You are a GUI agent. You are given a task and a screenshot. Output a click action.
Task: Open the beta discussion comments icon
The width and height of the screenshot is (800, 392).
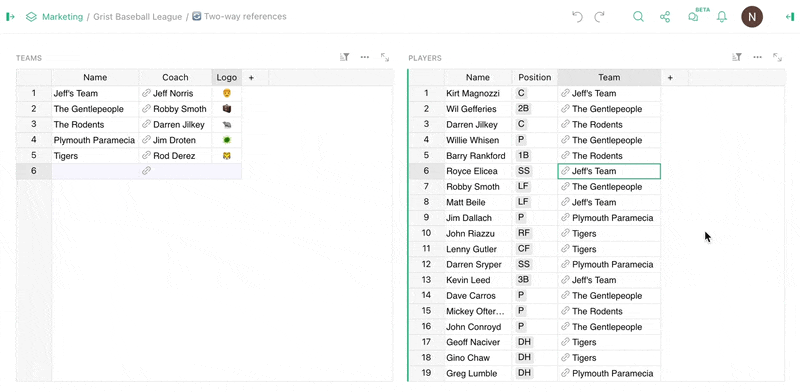coord(693,17)
